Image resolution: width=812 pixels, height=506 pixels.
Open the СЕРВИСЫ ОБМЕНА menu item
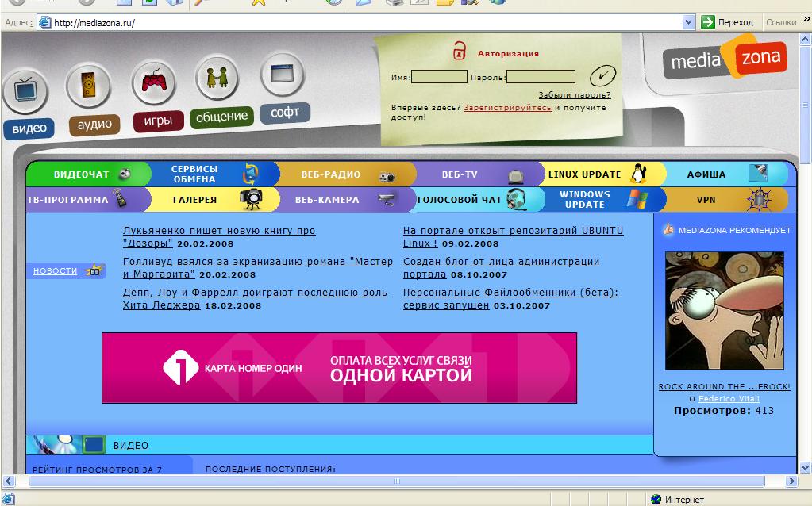coord(194,174)
